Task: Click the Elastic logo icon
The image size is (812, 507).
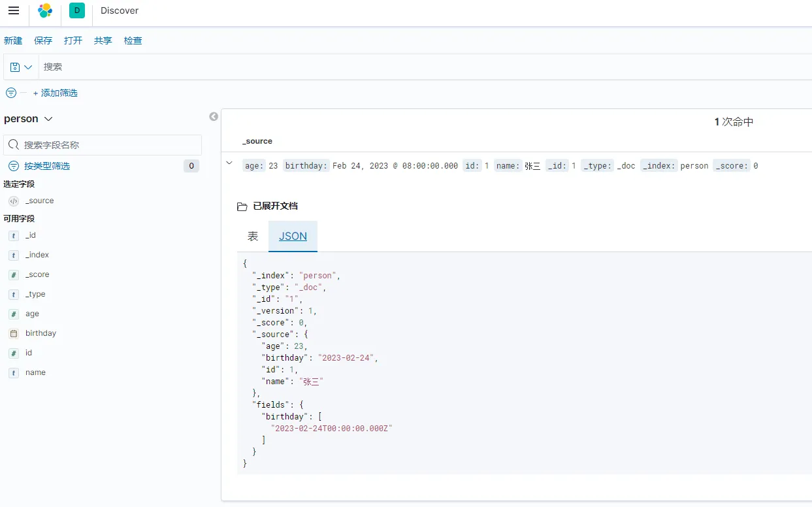Action: (45, 10)
